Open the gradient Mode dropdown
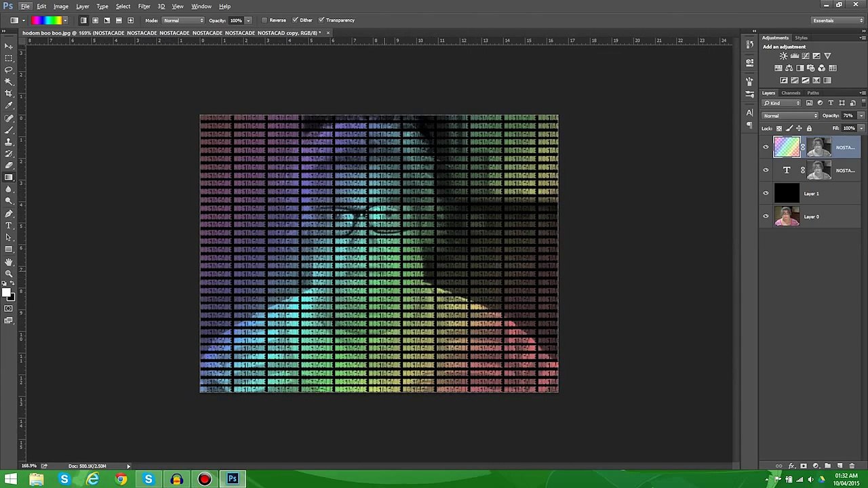This screenshot has width=868, height=488. pyautogui.click(x=183, y=20)
